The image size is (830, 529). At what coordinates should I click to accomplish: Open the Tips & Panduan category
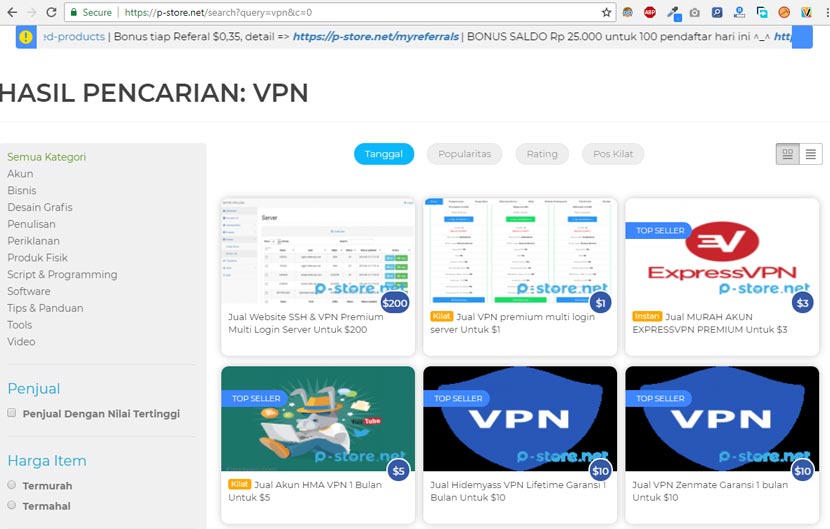(x=45, y=308)
